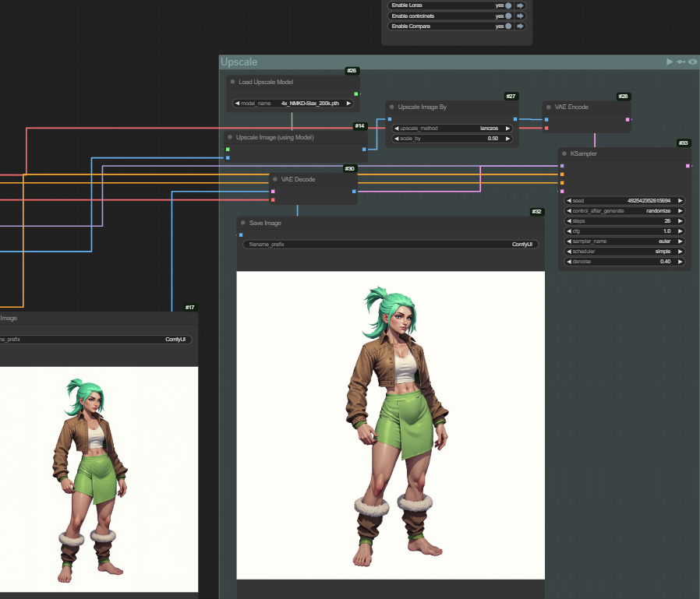Open the scheduler simple dropdown
This screenshot has width=700, height=599.
624,252
